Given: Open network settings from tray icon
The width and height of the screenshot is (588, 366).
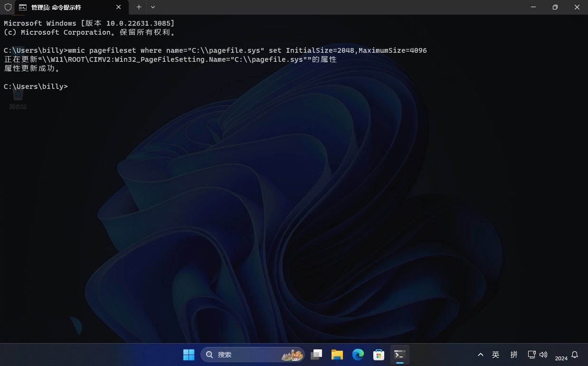Looking at the screenshot, I should (x=531, y=355).
